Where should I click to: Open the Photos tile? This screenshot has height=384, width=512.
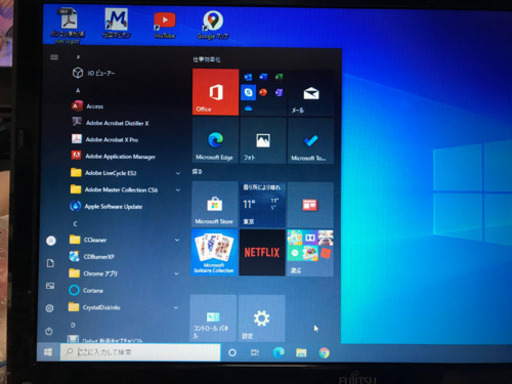(263, 140)
